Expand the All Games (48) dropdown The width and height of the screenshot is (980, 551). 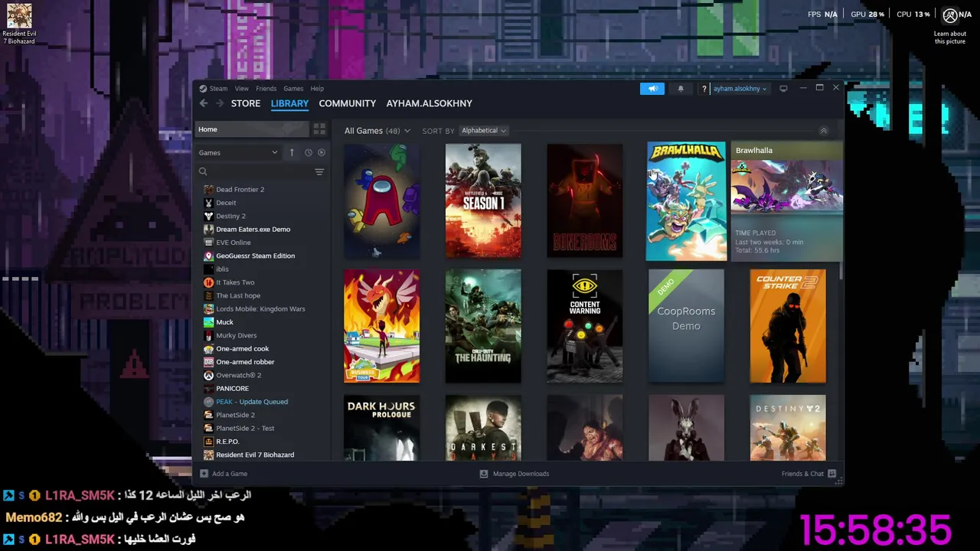[x=377, y=131]
